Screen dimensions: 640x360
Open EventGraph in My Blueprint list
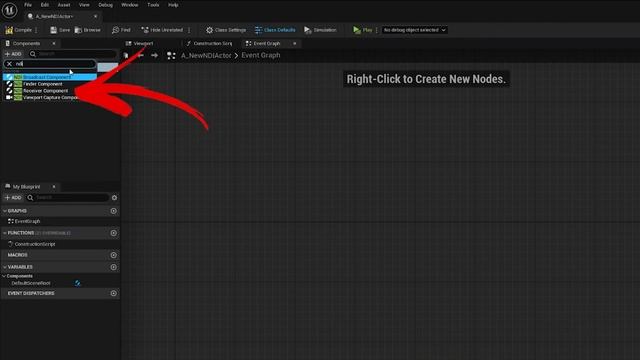pos(27,221)
